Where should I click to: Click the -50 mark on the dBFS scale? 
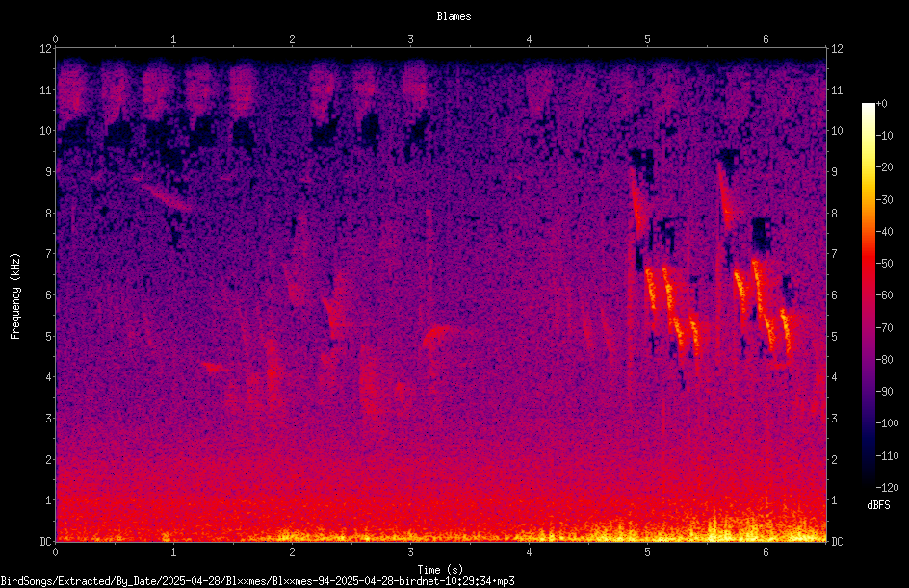click(884, 264)
